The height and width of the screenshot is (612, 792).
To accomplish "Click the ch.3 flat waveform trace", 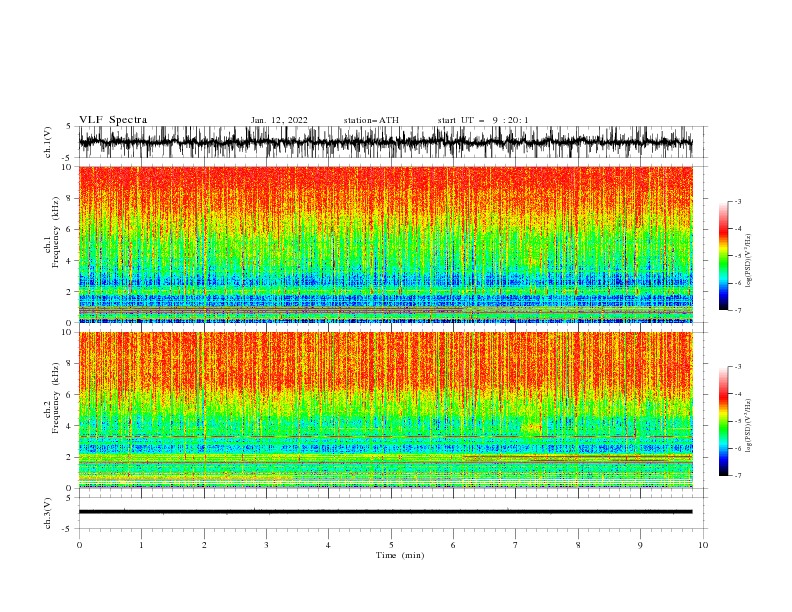I will pos(385,512).
